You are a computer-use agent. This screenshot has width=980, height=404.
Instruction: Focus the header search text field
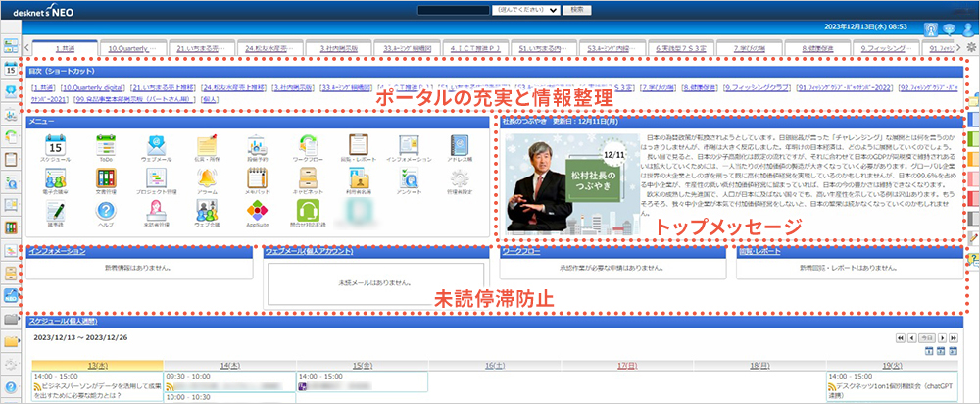[453, 10]
